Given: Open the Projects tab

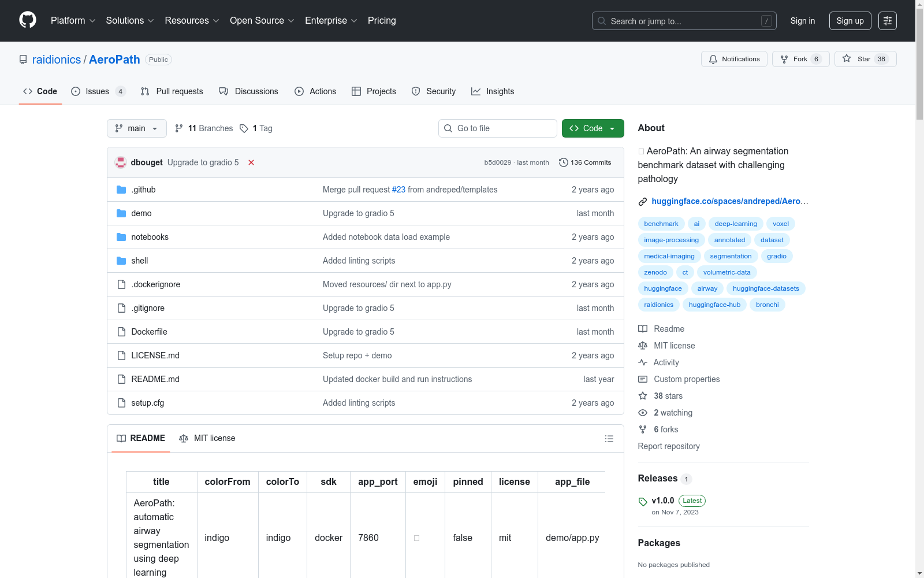Looking at the screenshot, I should click(x=374, y=91).
